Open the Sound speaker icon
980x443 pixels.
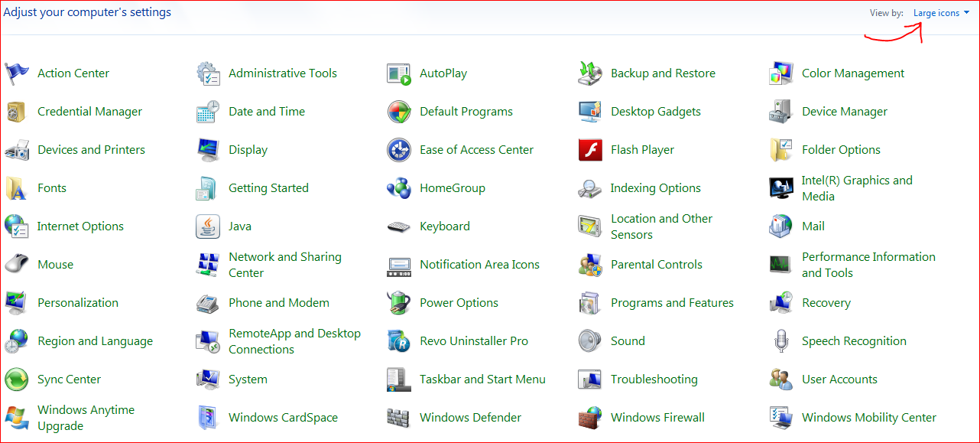click(x=590, y=340)
